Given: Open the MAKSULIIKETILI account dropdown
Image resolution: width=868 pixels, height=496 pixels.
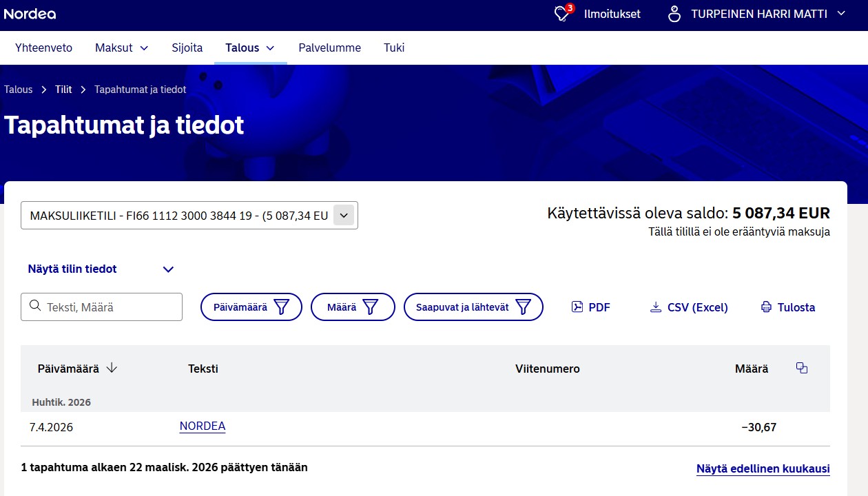Looking at the screenshot, I should pos(189,216).
